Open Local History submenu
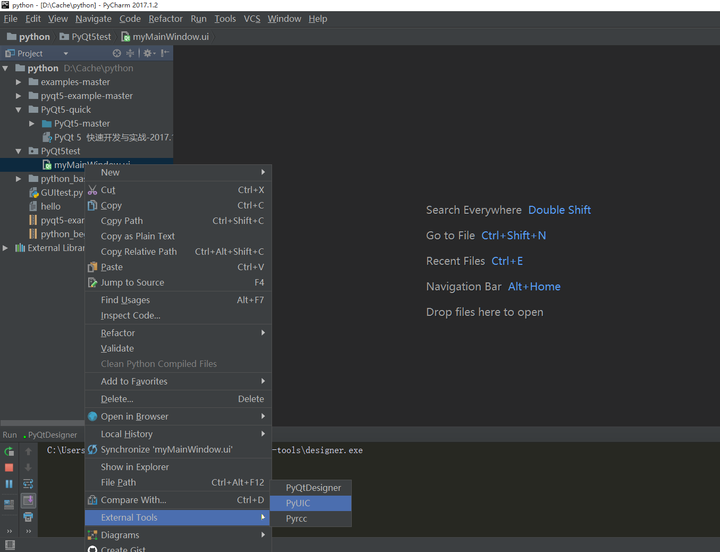 point(178,434)
